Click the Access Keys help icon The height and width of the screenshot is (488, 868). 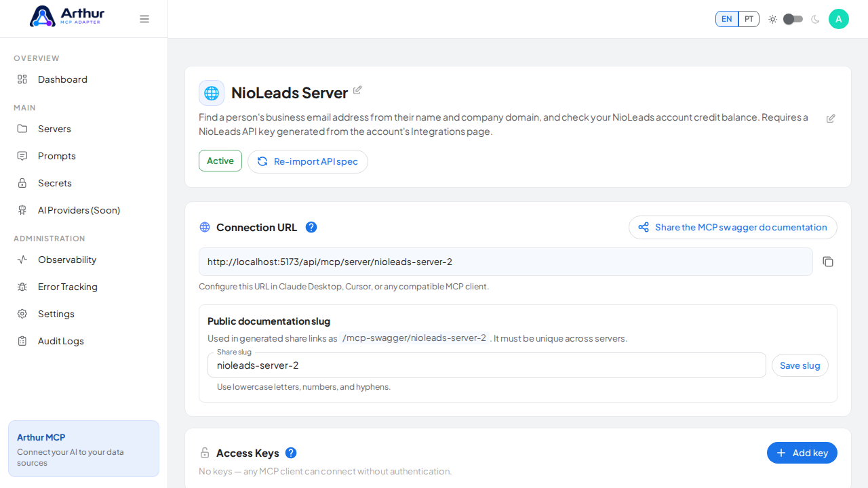291,453
